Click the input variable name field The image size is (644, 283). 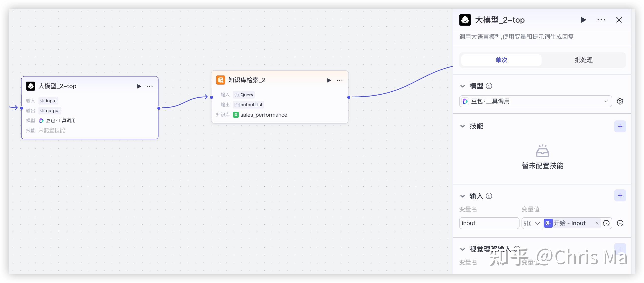pos(489,223)
